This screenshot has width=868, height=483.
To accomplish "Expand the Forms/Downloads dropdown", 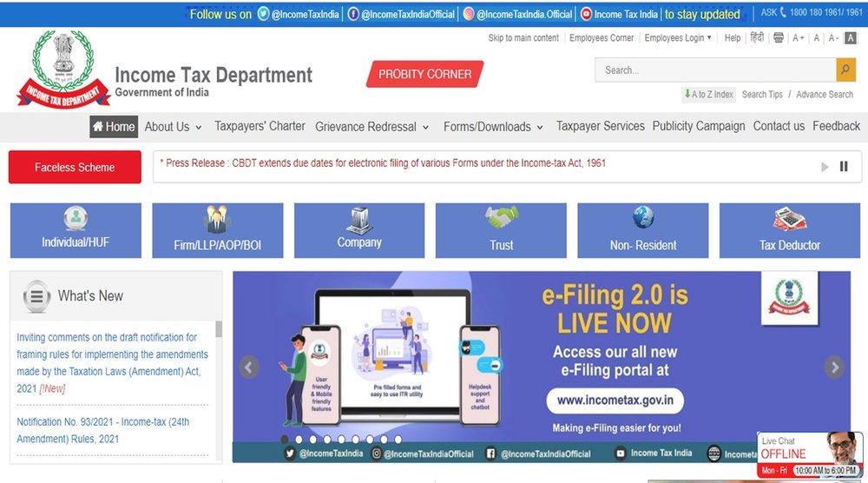I will 493,127.
